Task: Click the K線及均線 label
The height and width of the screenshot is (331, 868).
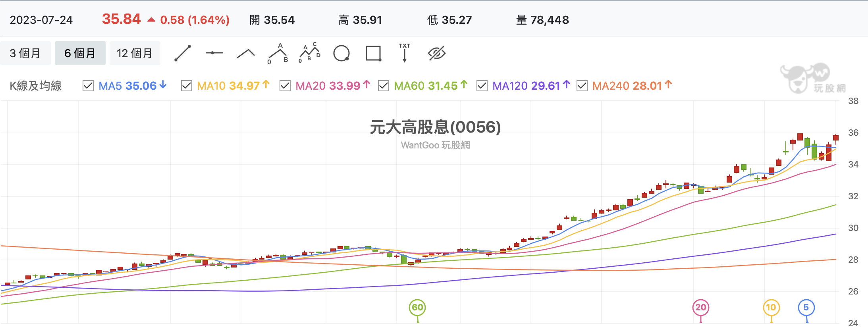Action: (x=36, y=86)
